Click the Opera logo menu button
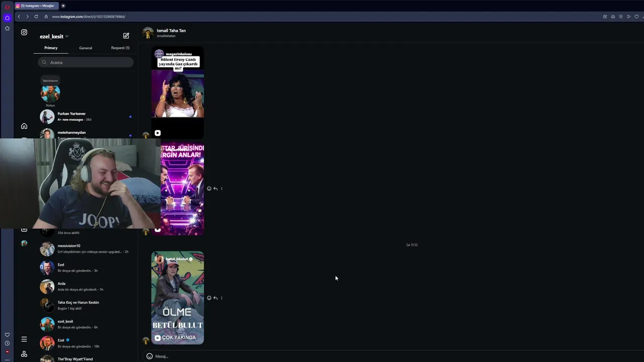The image size is (644, 362). pyautogui.click(x=7, y=8)
